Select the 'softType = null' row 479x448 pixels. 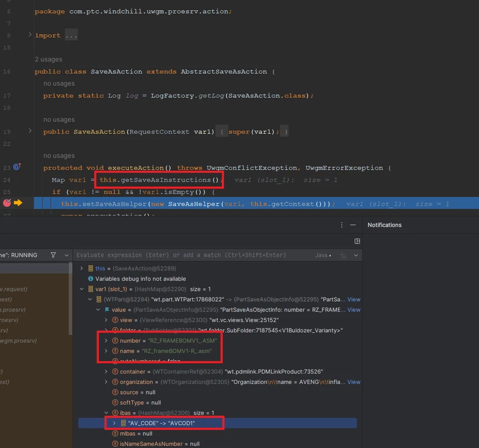217,403
